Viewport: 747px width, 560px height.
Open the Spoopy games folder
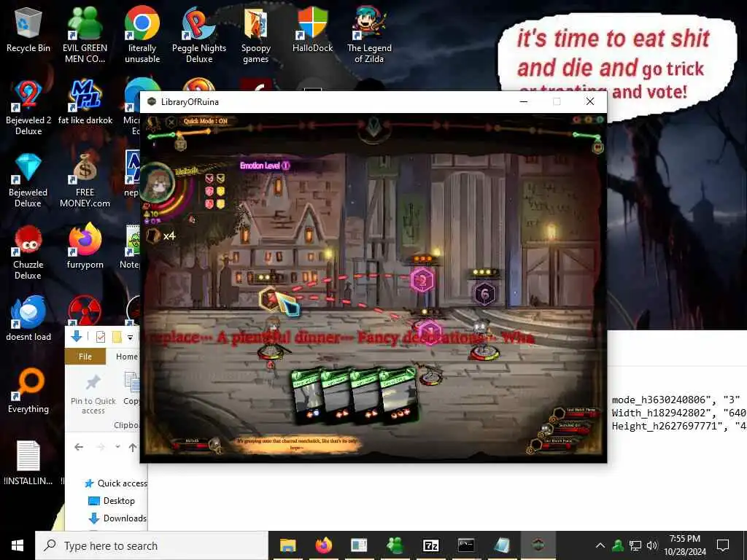tap(256, 35)
